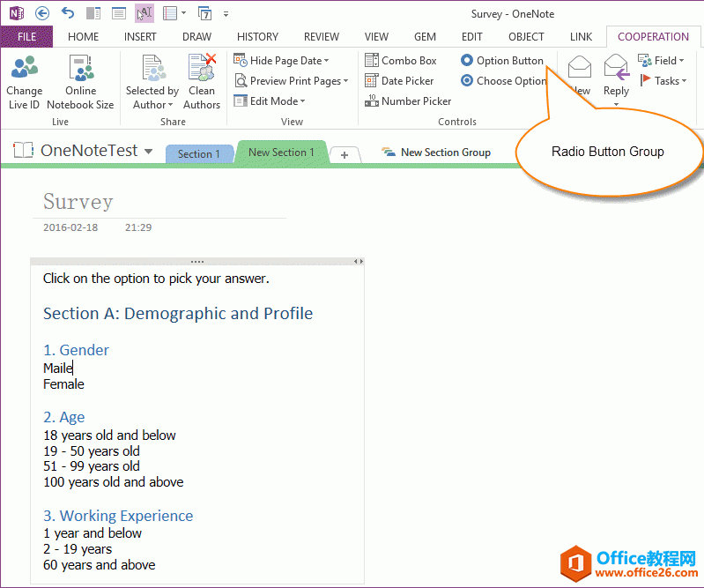Click '100 years old and above' line
704x588 pixels.
pos(114,482)
